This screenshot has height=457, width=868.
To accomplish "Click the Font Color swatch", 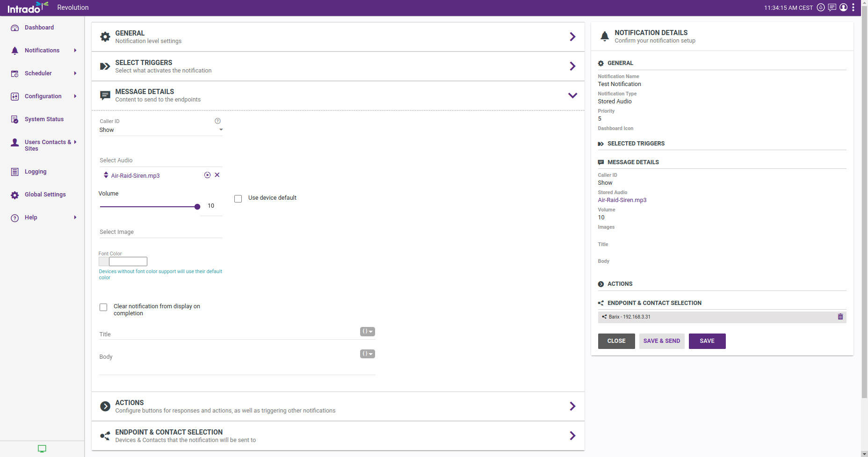I will point(104,261).
